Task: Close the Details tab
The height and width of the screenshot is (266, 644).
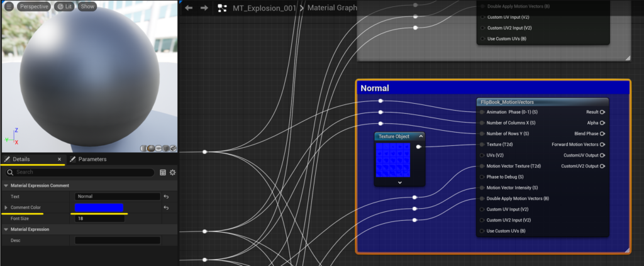Action: [x=59, y=159]
